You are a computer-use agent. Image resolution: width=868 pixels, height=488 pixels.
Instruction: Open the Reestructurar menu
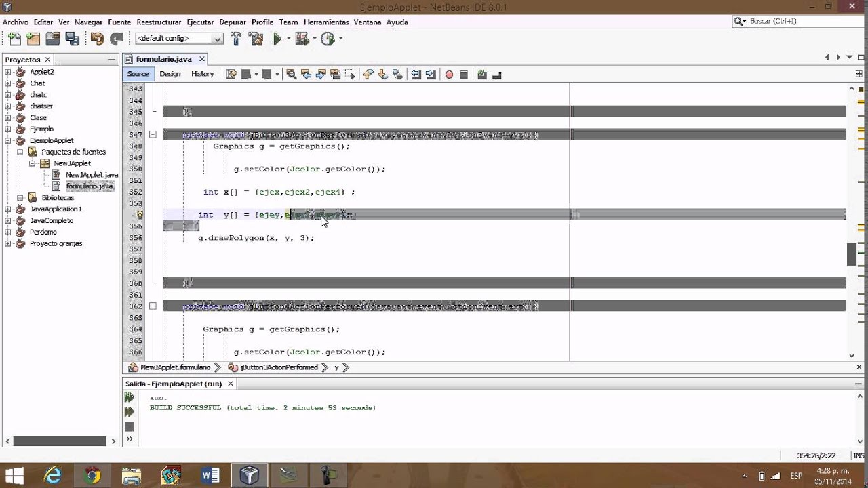coord(159,22)
